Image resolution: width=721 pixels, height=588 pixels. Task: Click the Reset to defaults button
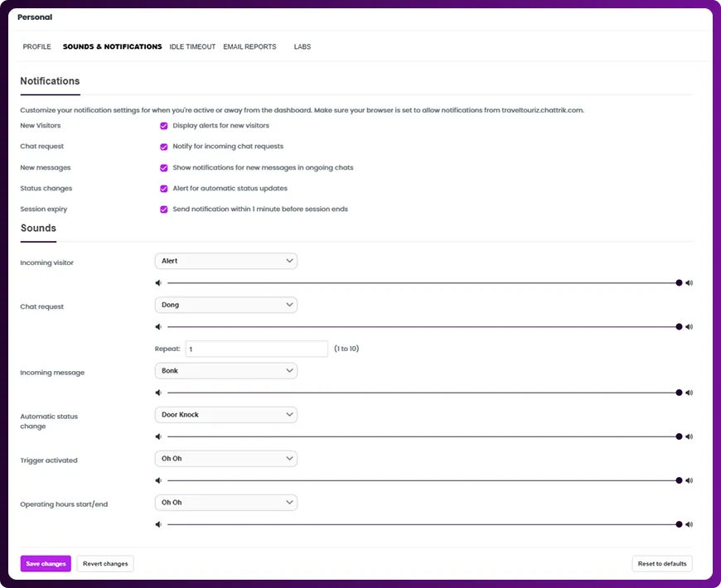point(661,564)
